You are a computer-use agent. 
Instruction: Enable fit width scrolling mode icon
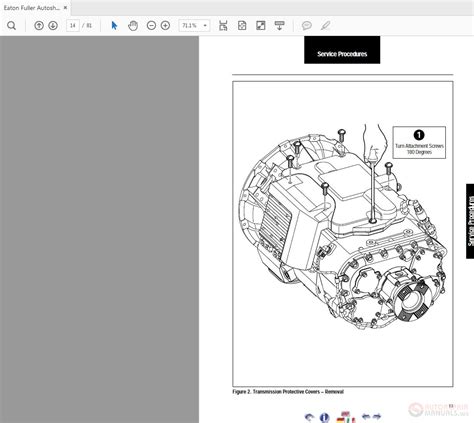pyautogui.click(x=223, y=26)
